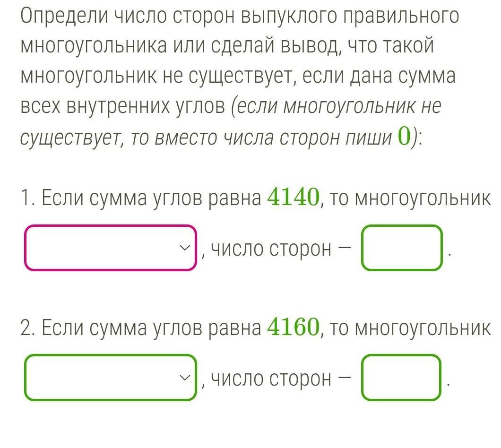Image resolution: width=501 pixels, height=448 pixels.
Task: Click the green number 4140
Action: click(x=293, y=198)
